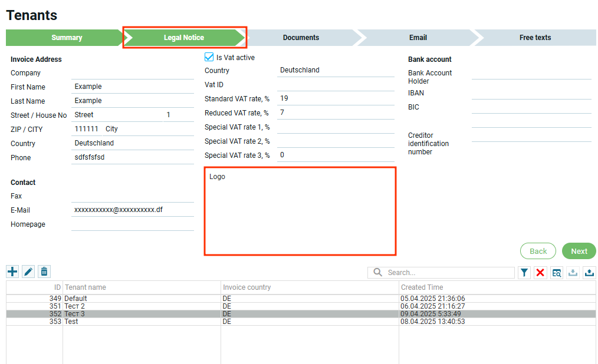
Task: Click the red X clear filter icon
Action: pyautogui.click(x=540, y=273)
